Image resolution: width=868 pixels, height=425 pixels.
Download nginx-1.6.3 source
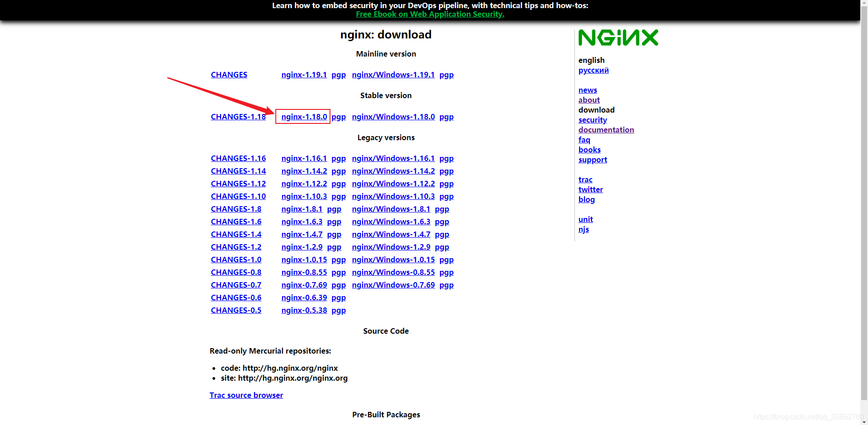[x=302, y=222]
